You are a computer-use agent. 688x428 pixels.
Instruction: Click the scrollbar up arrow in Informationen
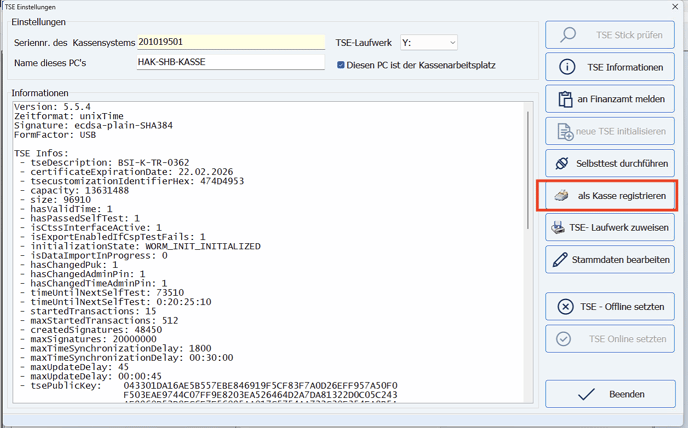click(529, 106)
